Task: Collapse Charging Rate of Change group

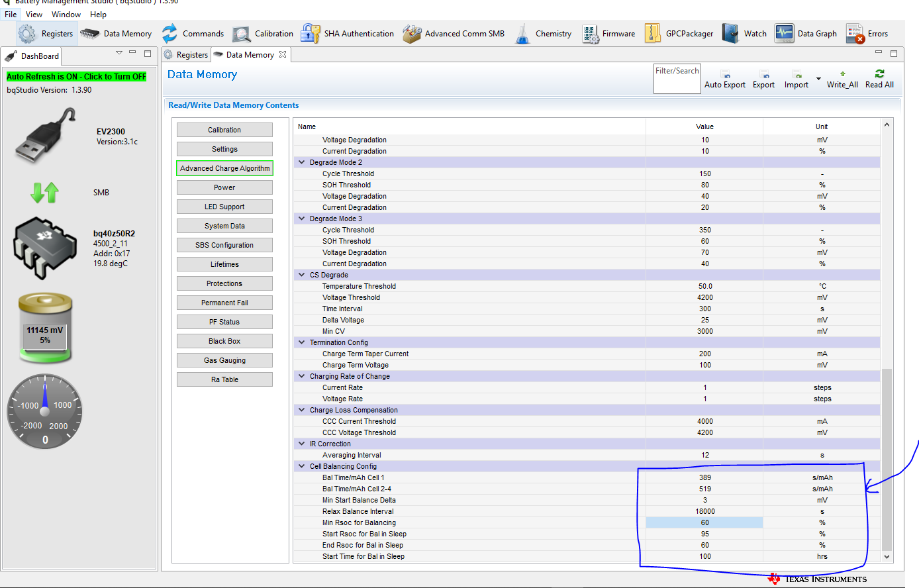Action: (302, 376)
